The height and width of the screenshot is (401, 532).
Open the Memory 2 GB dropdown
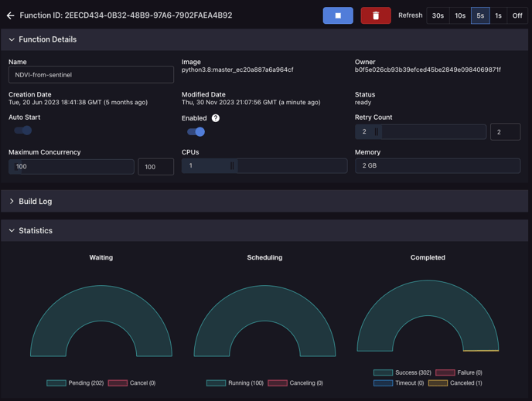tap(438, 166)
